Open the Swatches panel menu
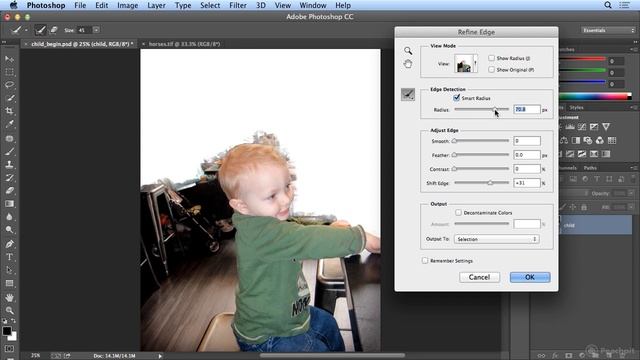Viewport: 640px width, 360px height. tap(634, 49)
